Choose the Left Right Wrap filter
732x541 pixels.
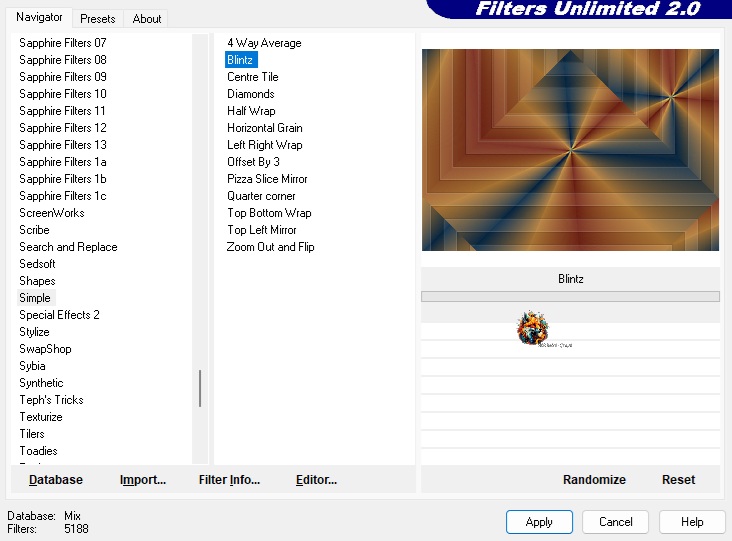pyautogui.click(x=265, y=145)
